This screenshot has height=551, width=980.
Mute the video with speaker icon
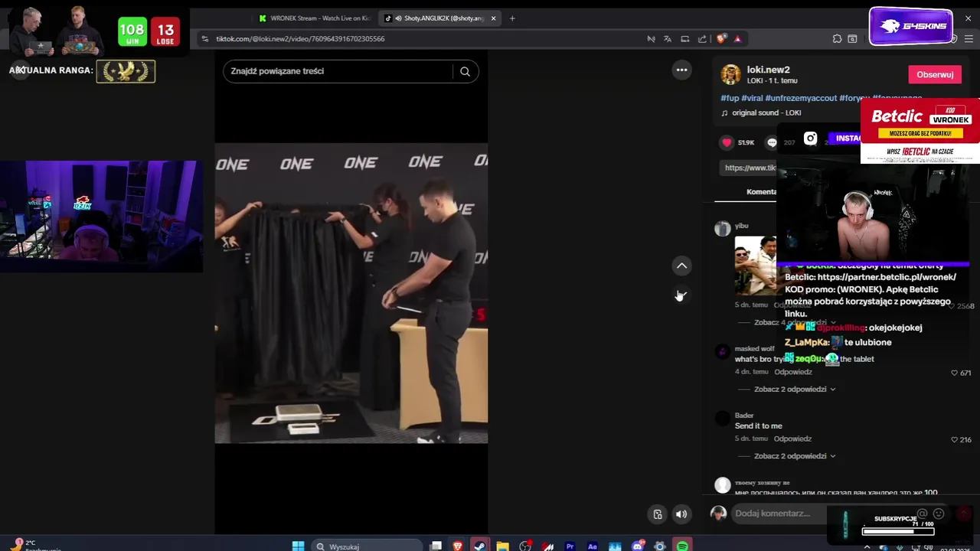pyautogui.click(x=681, y=514)
